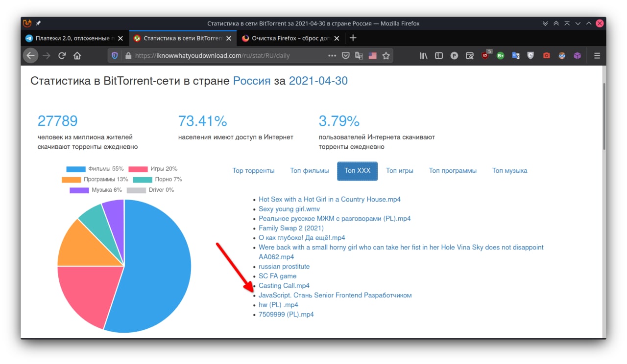Close the Платежи 2.0 Telegram tab

tap(121, 38)
